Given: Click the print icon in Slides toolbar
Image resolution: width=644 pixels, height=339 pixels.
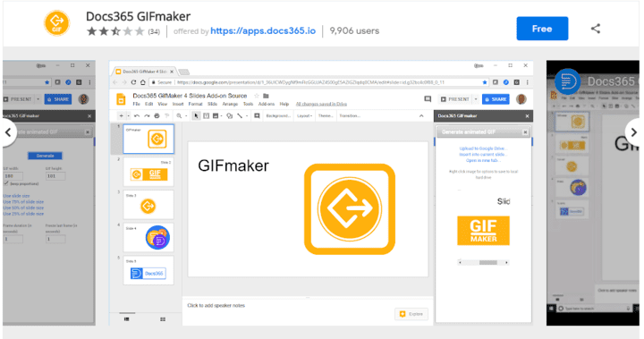Looking at the screenshot, I should 157,116.
